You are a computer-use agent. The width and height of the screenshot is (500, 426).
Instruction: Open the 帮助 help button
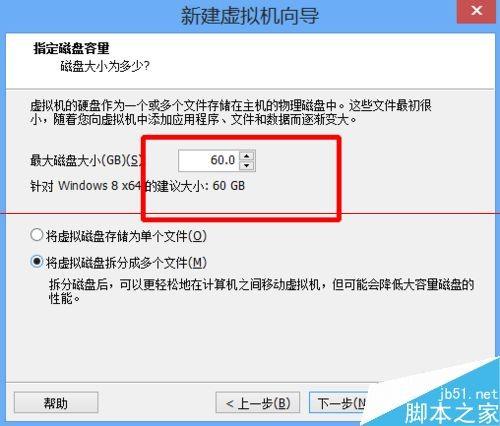click(56, 402)
